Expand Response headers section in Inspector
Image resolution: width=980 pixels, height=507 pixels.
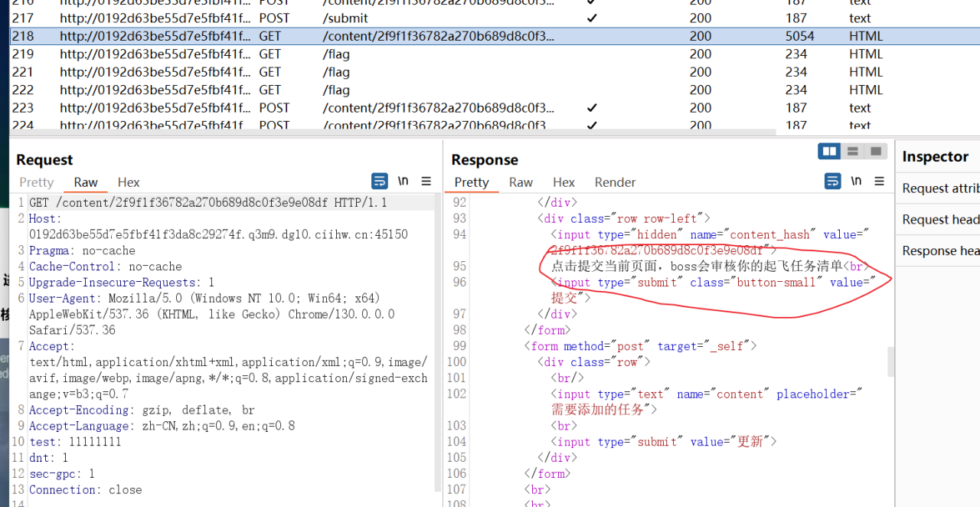(x=940, y=251)
